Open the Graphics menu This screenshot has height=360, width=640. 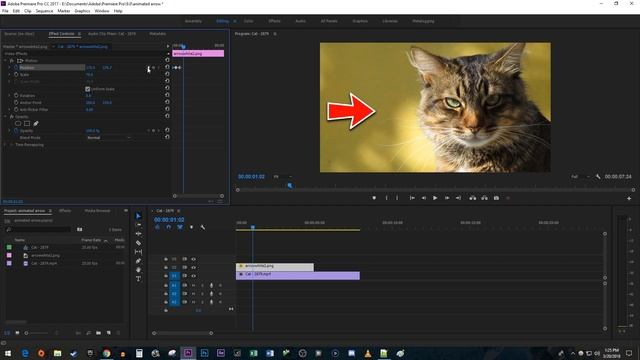82,11
